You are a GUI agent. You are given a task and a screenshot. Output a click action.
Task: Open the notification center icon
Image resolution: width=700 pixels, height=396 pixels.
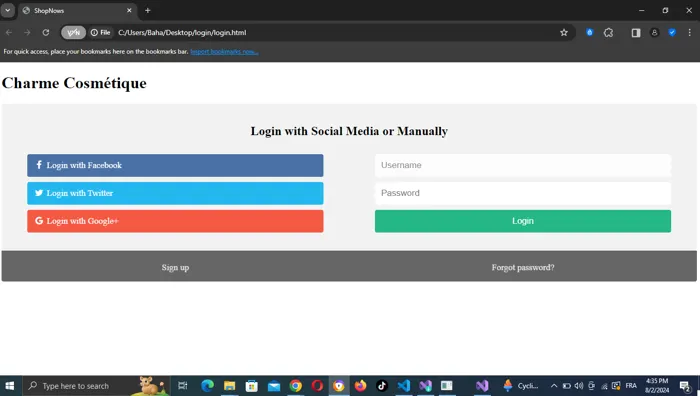(685, 386)
